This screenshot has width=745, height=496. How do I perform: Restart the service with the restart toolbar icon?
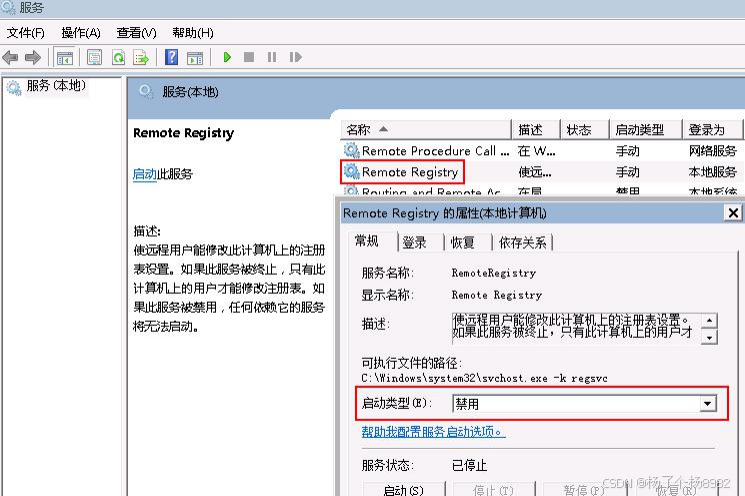tap(296, 57)
